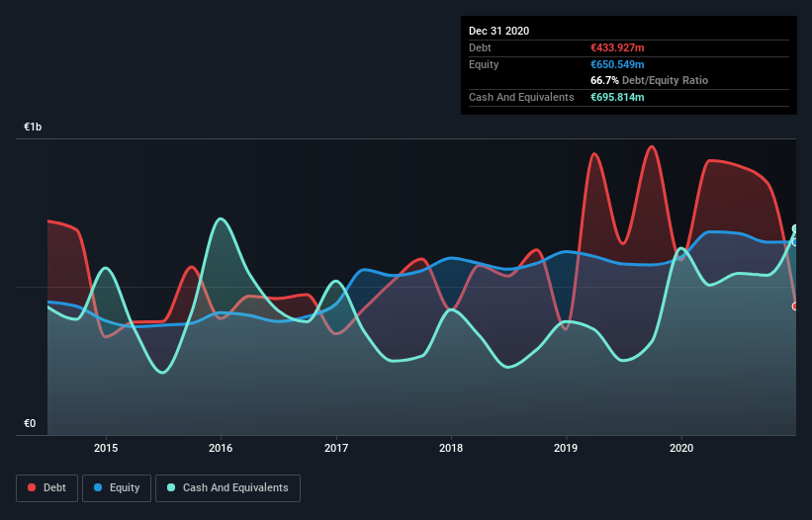Image resolution: width=812 pixels, height=520 pixels.
Task: Toggle the Debt series legend button
Action: (x=46, y=488)
